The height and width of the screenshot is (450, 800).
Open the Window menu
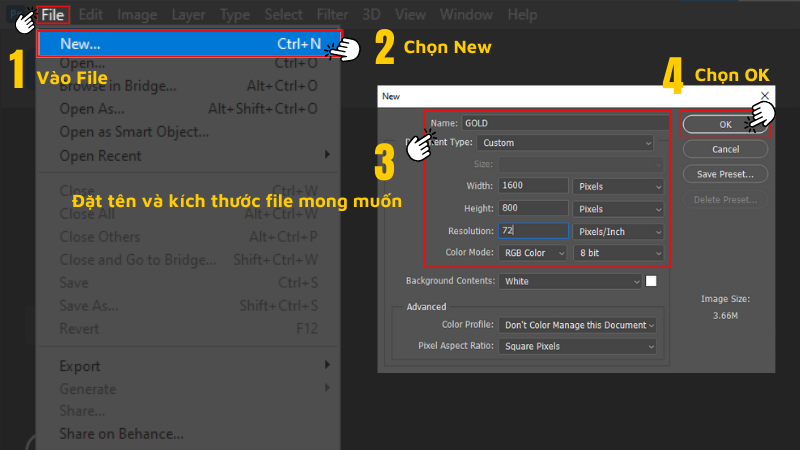(x=466, y=15)
